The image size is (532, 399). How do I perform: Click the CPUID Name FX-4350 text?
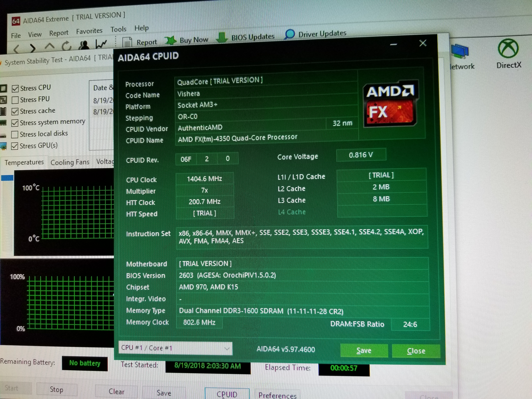[x=238, y=138]
